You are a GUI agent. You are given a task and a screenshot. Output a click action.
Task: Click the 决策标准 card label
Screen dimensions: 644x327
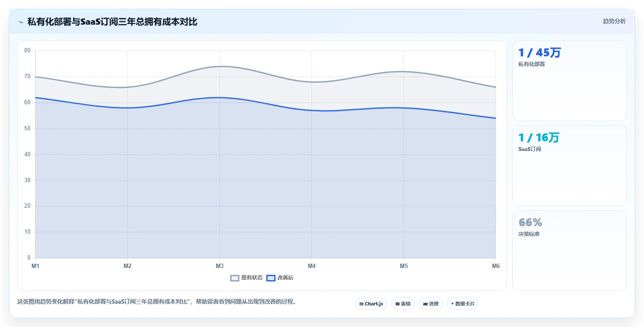click(529, 234)
